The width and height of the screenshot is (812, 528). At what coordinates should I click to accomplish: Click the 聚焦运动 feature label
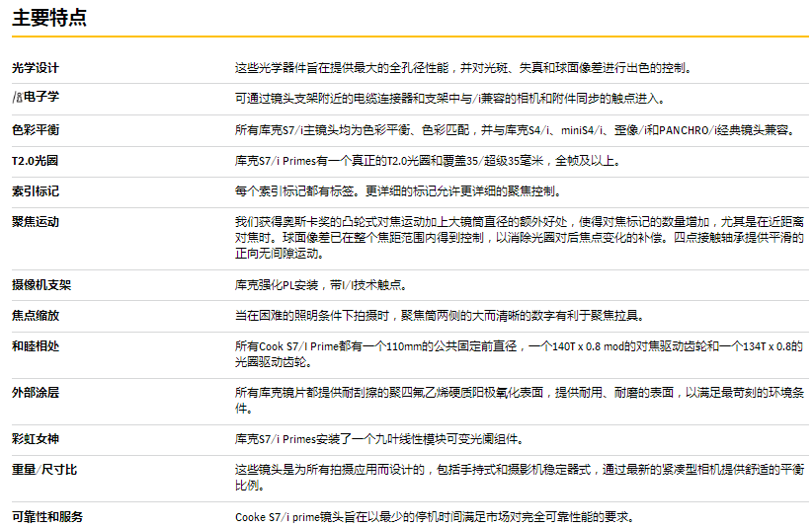pyautogui.click(x=36, y=222)
